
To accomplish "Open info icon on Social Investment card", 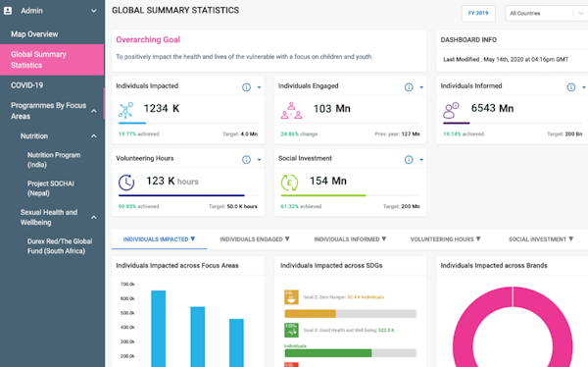I will pos(409,160).
